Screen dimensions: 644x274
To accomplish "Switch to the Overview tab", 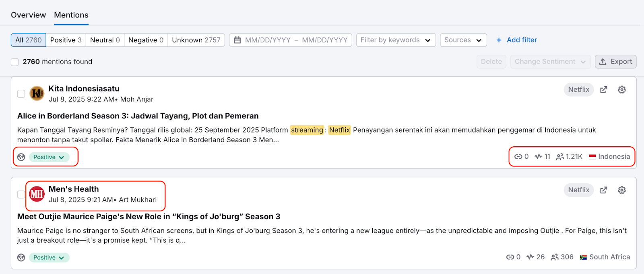I will [28, 15].
